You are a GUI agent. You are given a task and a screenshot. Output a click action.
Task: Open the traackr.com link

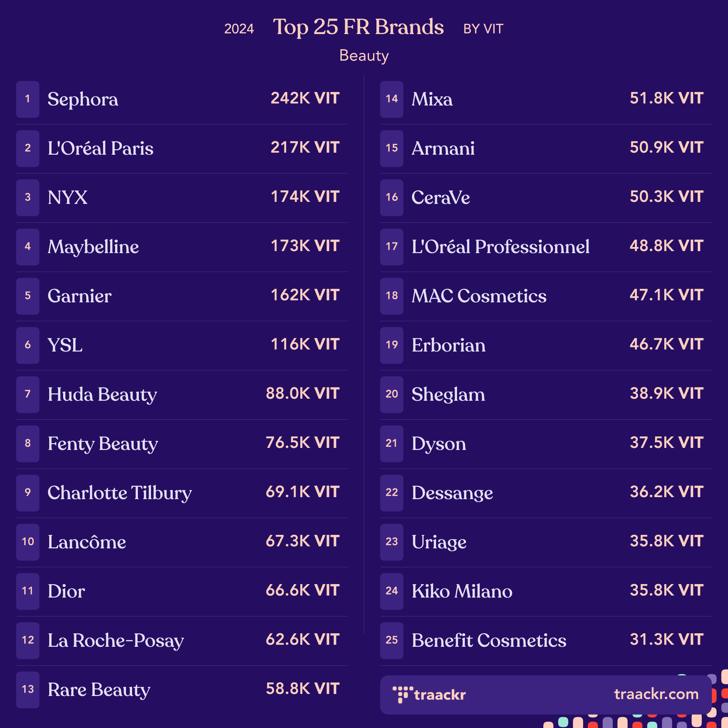click(657, 694)
